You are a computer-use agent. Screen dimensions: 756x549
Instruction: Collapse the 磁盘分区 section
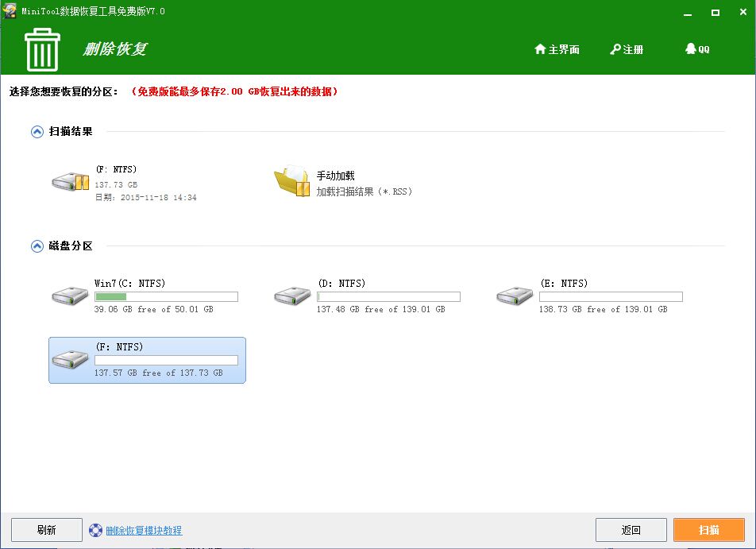(37, 246)
